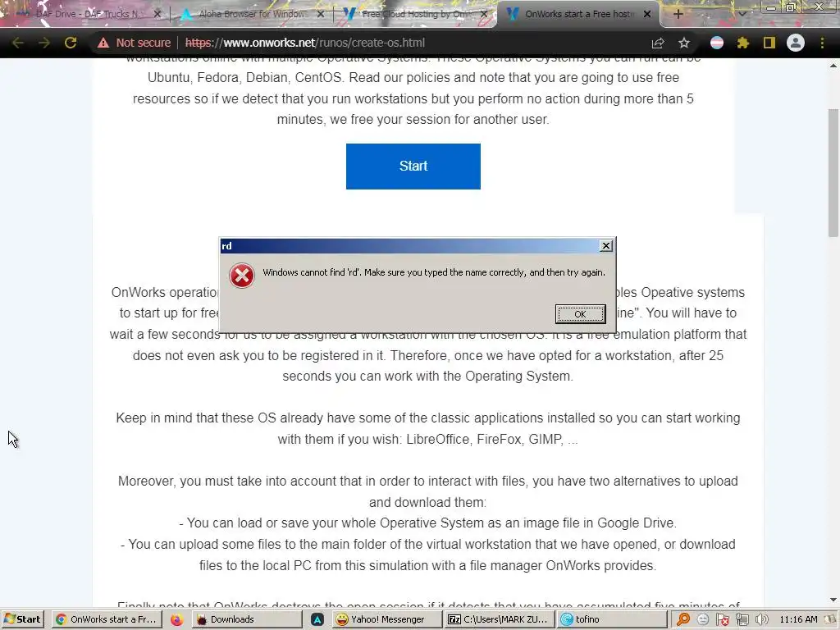Screen dimensions: 840x630
Task: Close the OnWorks start a Free hosting tab
Action: click(647, 14)
